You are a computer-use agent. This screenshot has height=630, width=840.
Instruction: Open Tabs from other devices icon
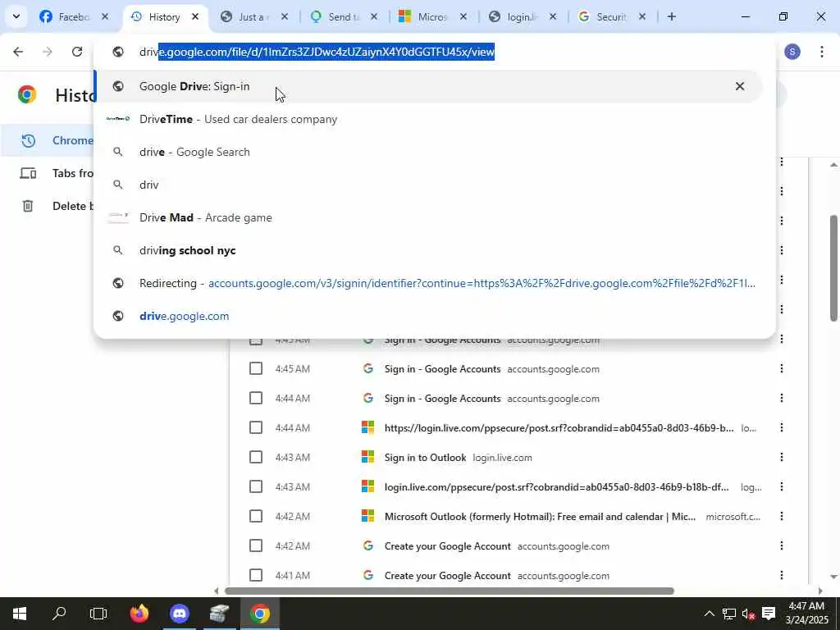(28, 173)
